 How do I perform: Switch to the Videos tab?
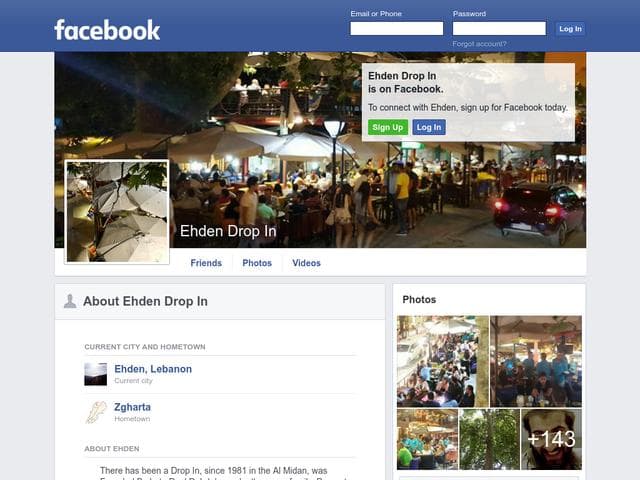coord(307,263)
